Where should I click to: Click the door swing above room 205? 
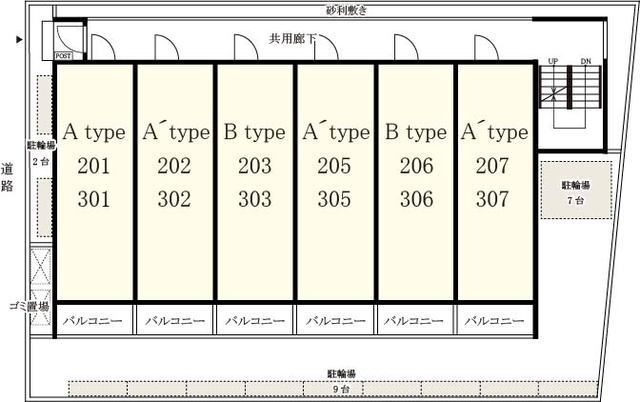point(326,47)
